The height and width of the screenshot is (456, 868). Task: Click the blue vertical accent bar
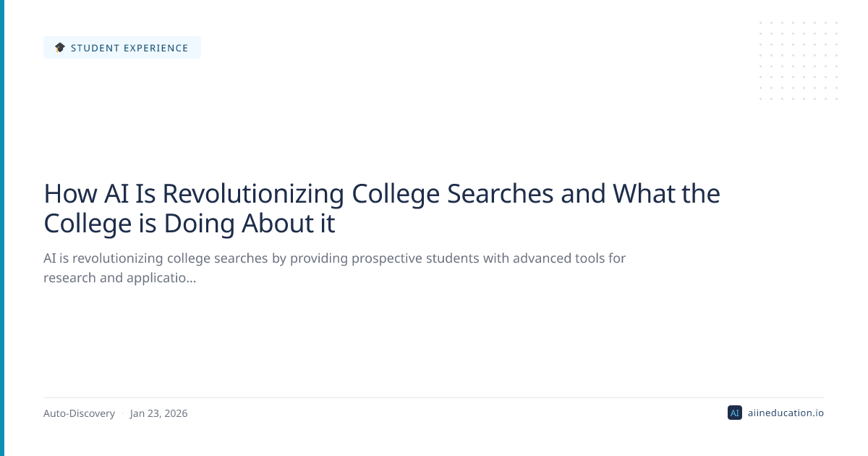point(2,228)
